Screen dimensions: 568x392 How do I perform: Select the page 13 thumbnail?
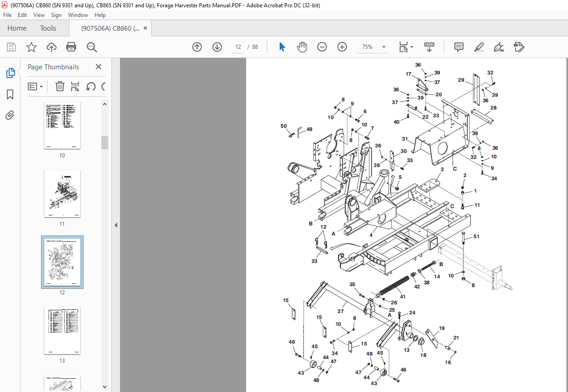pyautogui.click(x=62, y=331)
